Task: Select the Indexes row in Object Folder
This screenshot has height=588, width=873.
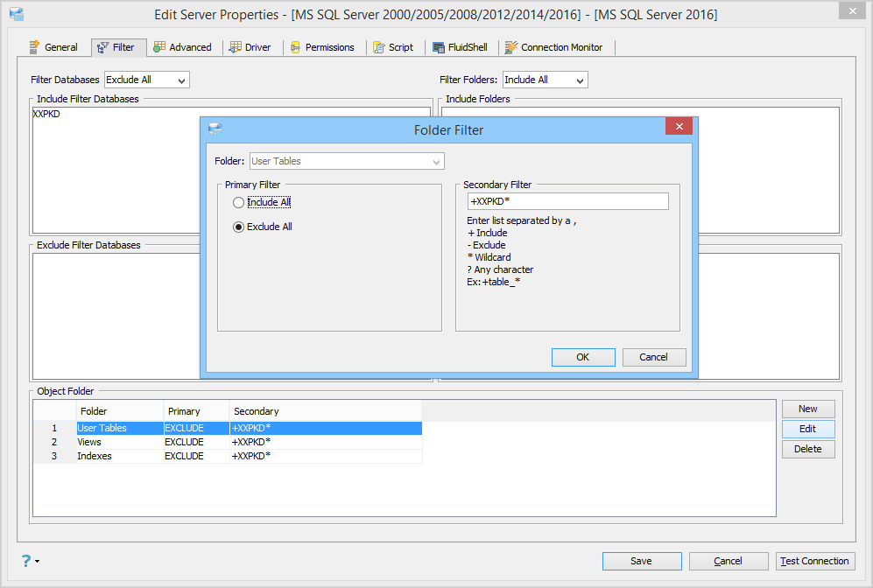Action: point(228,456)
